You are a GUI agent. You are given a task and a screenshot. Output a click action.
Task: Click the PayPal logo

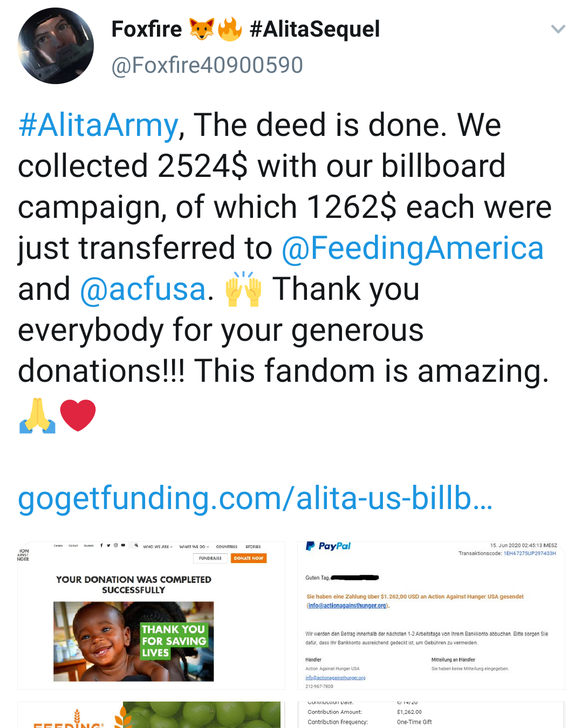(x=328, y=546)
